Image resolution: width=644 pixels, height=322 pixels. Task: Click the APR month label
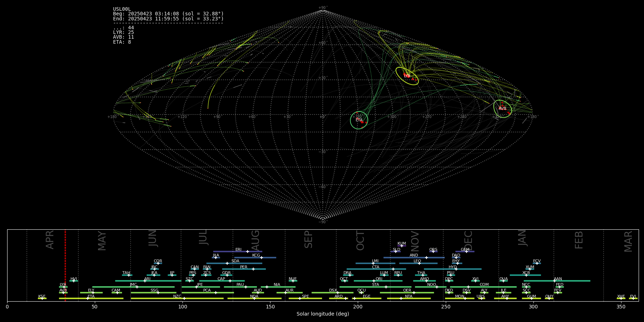pos(50,240)
